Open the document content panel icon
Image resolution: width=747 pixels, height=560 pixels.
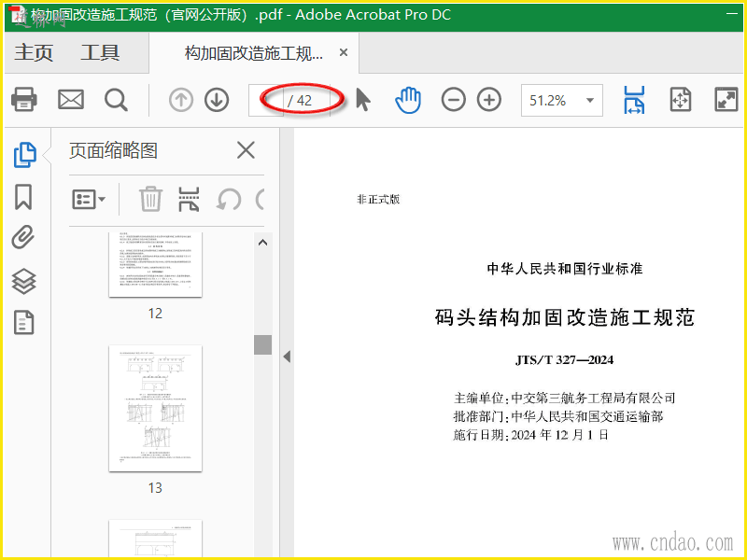pyautogui.click(x=24, y=322)
